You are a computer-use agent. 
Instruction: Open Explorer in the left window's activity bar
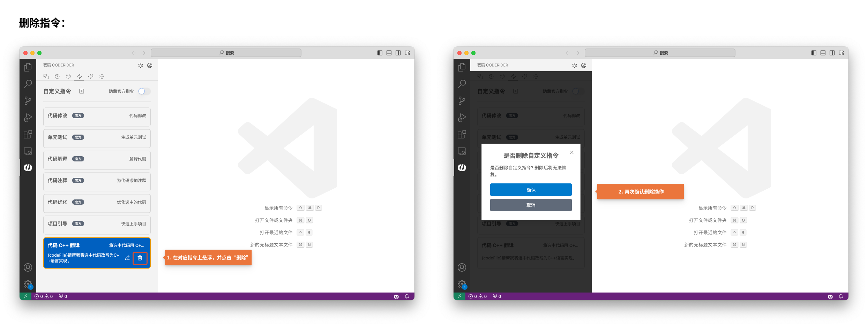[28, 67]
